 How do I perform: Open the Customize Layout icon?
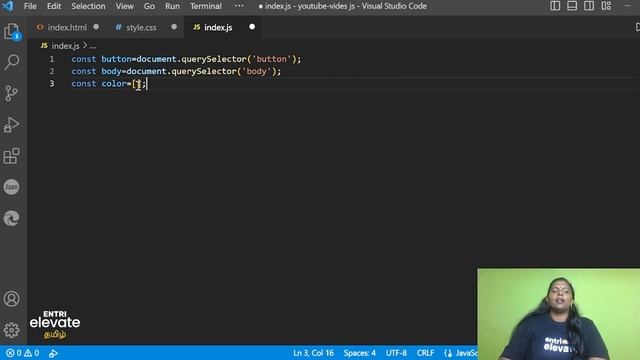[x=606, y=6]
